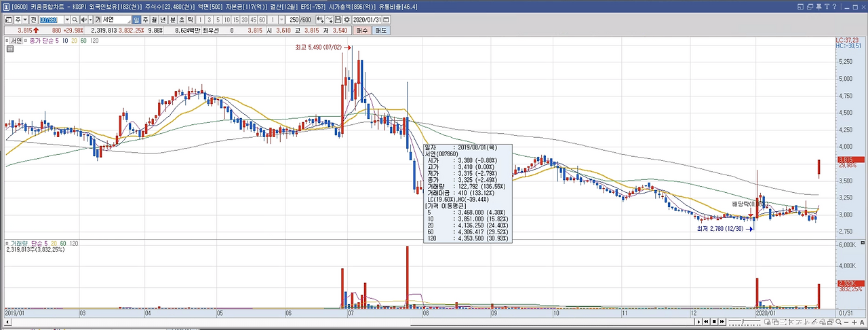Select the 60 interval button
Screen dimensions: 868x330
pyautogui.click(x=262, y=20)
